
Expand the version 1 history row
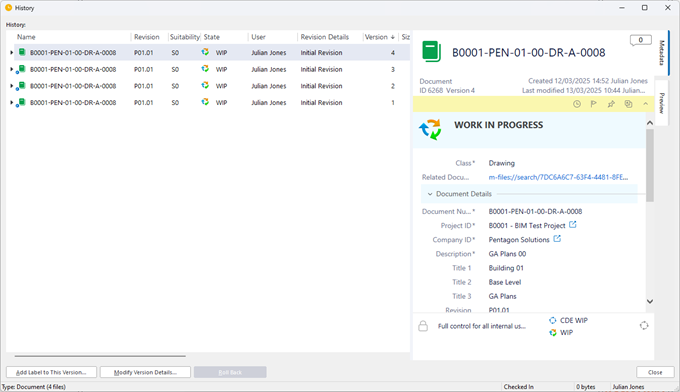coord(12,102)
